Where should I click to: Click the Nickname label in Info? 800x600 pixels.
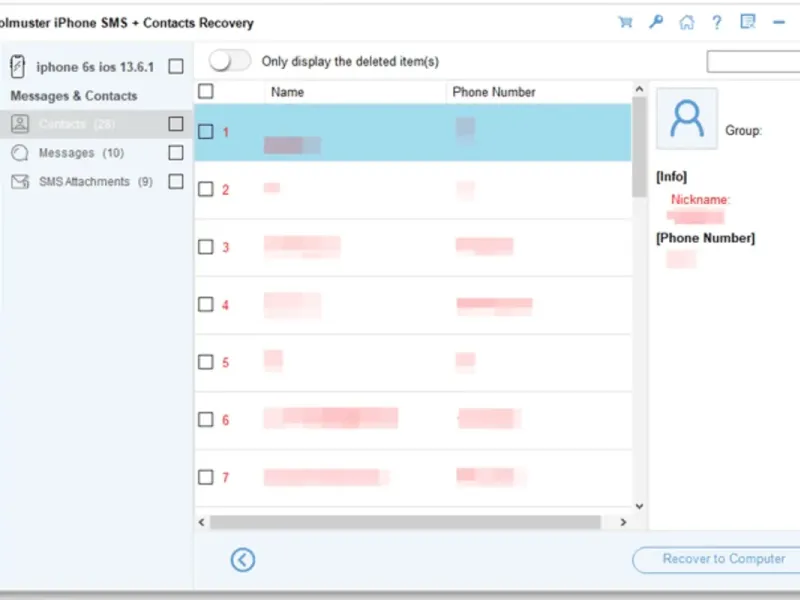pyautogui.click(x=700, y=199)
